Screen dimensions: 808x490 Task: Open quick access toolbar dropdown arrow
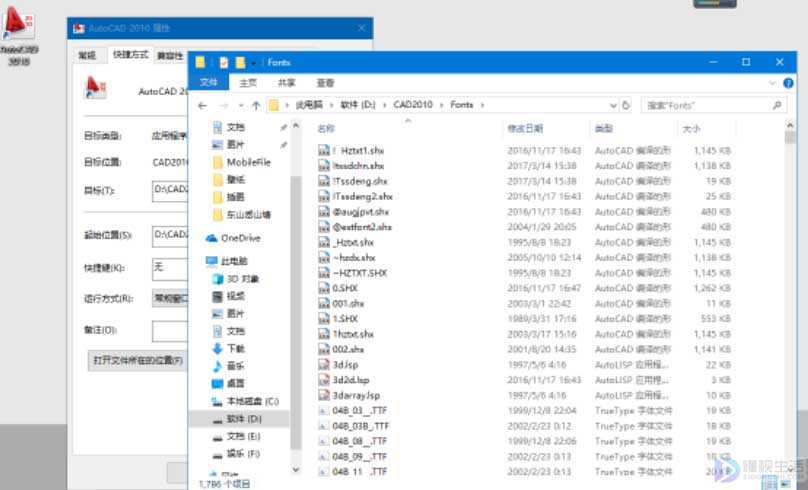[x=254, y=63]
